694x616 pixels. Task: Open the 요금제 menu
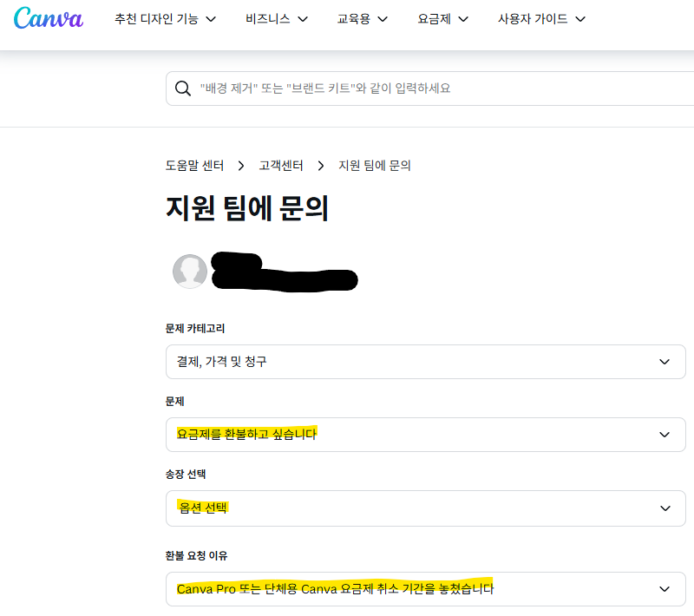[443, 19]
